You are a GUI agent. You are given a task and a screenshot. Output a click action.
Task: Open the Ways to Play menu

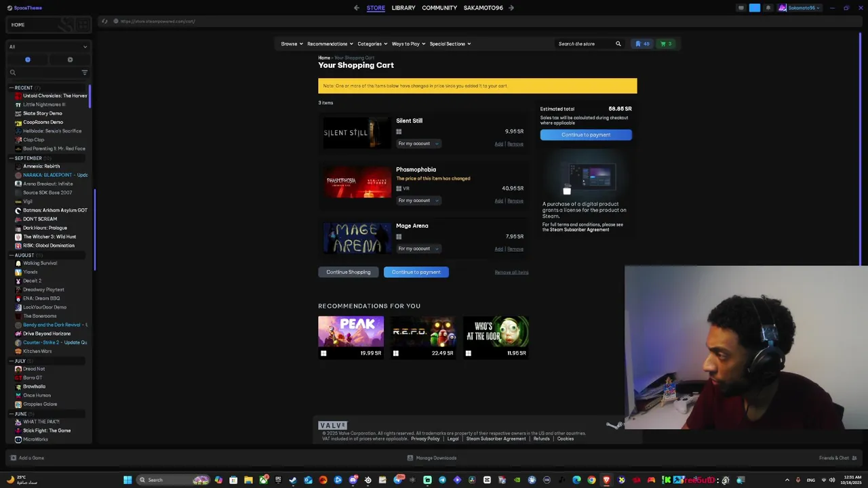coord(408,44)
